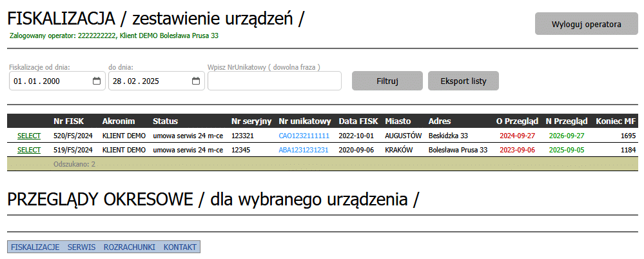Open unique number CAO1232111111

pos(304,136)
